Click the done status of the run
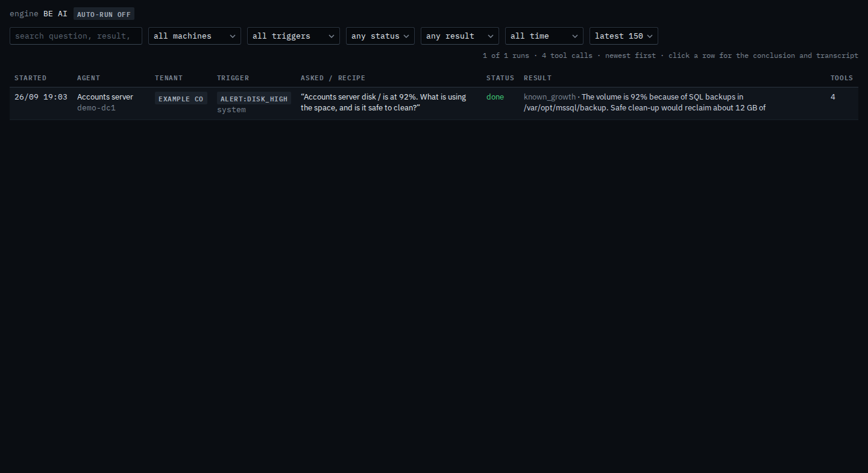868x473 pixels. pyautogui.click(x=495, y=97)
